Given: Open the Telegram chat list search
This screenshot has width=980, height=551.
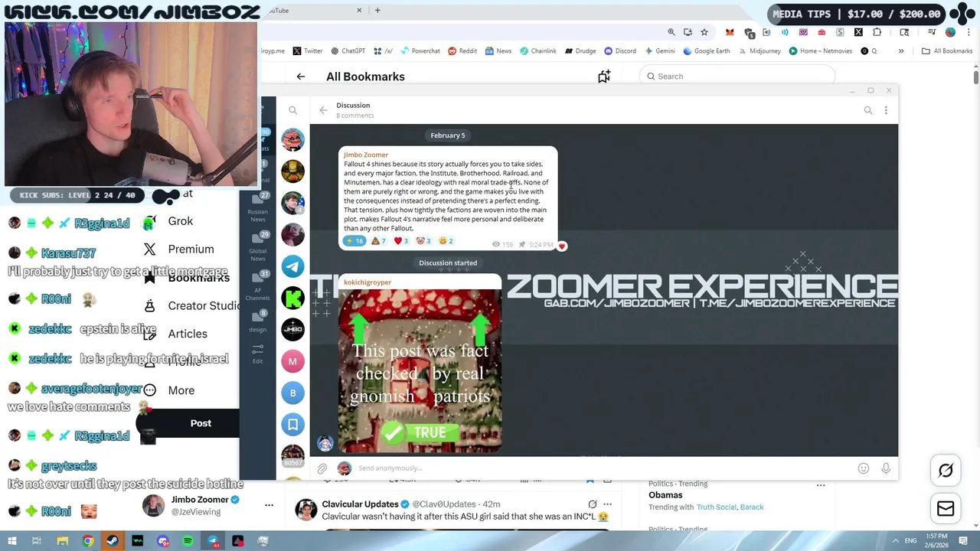Looking at the screenshot, I should pyautogui.click(x=292, y=110).
